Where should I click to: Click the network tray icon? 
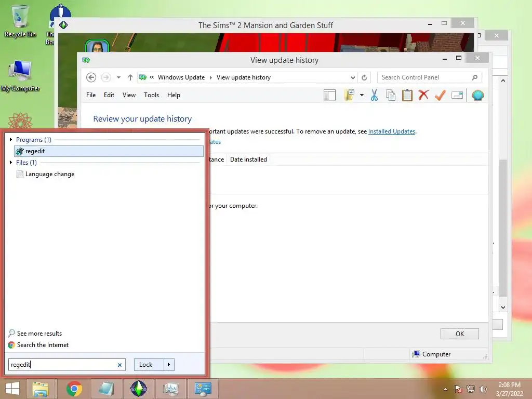[471, 389]
